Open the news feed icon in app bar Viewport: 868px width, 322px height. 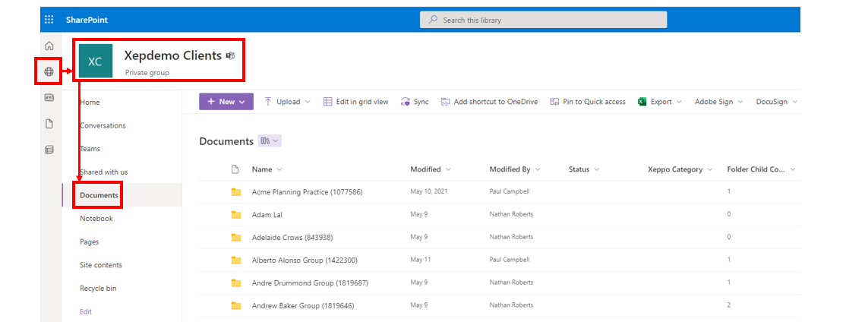point(49,97)
